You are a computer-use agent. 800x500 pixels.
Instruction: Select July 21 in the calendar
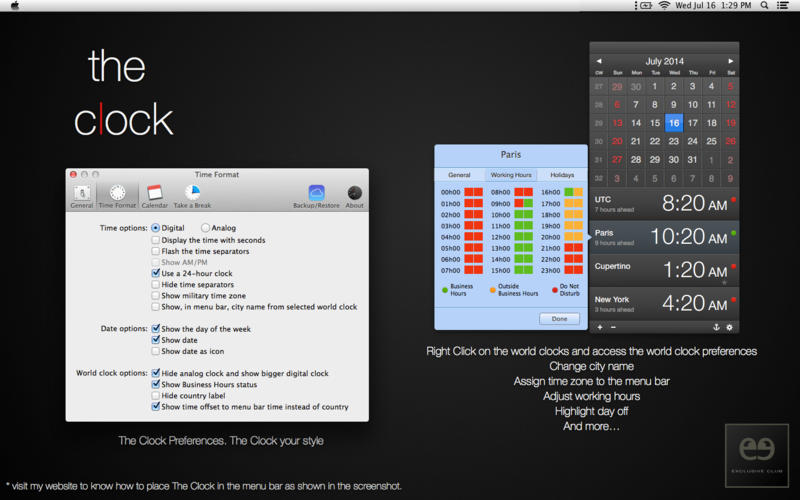coord(636,141)
